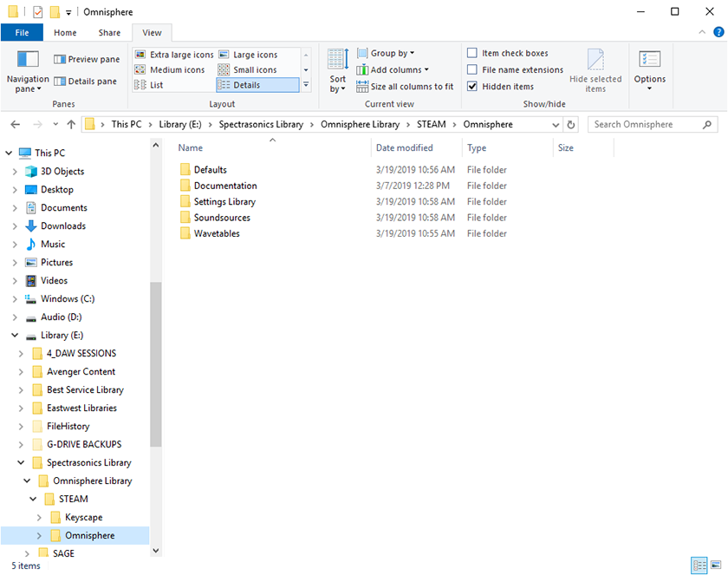Collapse the STEAM folder in the sidebar

coord(32,499)
